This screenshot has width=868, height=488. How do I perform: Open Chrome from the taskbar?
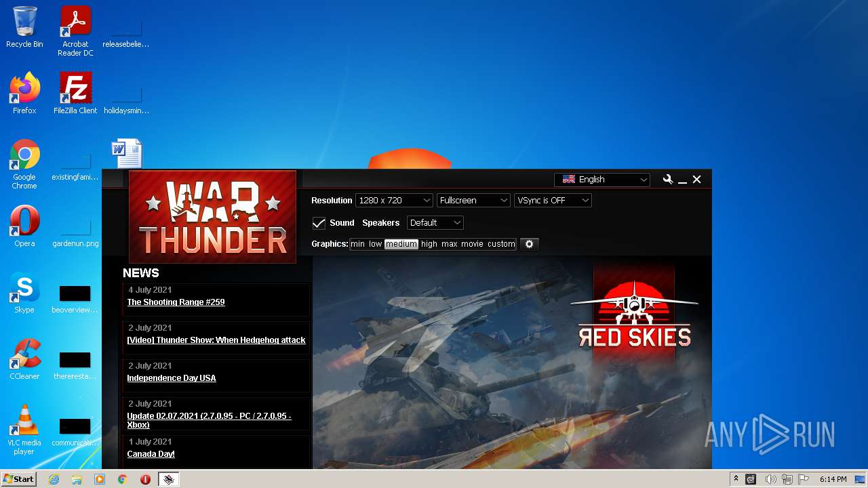[x=123, y=479]
